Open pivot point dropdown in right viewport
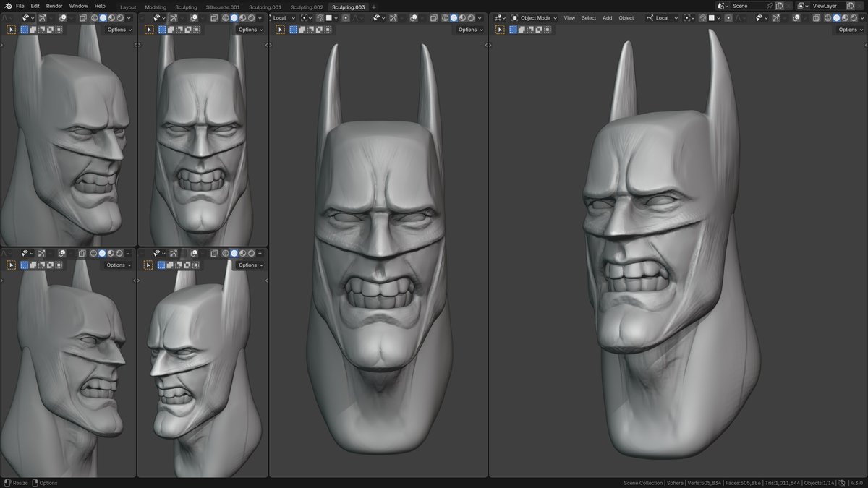 click(x=689, y=18)
